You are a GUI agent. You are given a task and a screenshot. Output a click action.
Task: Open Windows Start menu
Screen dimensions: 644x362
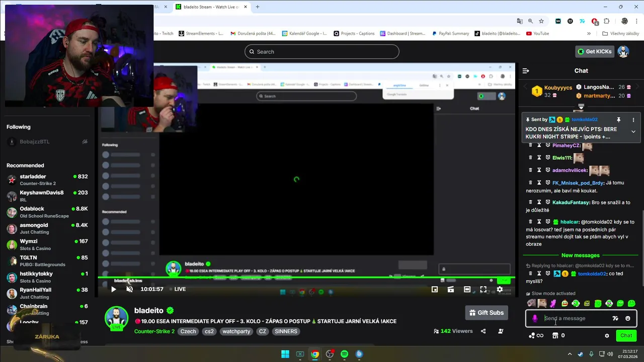[285, 354]
